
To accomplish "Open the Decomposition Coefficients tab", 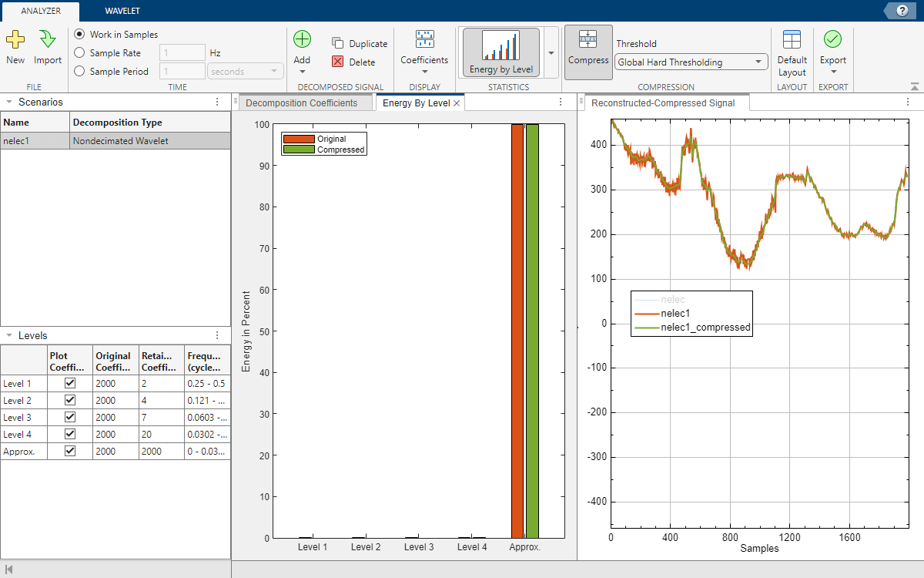I will click(301, 103).
